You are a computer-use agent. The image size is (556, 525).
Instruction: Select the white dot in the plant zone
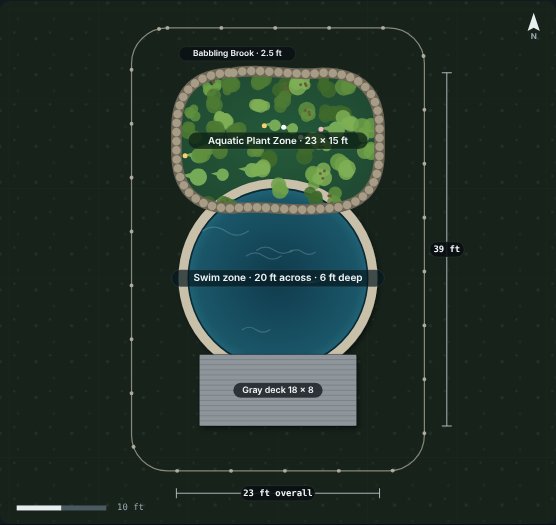click(x=283, y=127)
